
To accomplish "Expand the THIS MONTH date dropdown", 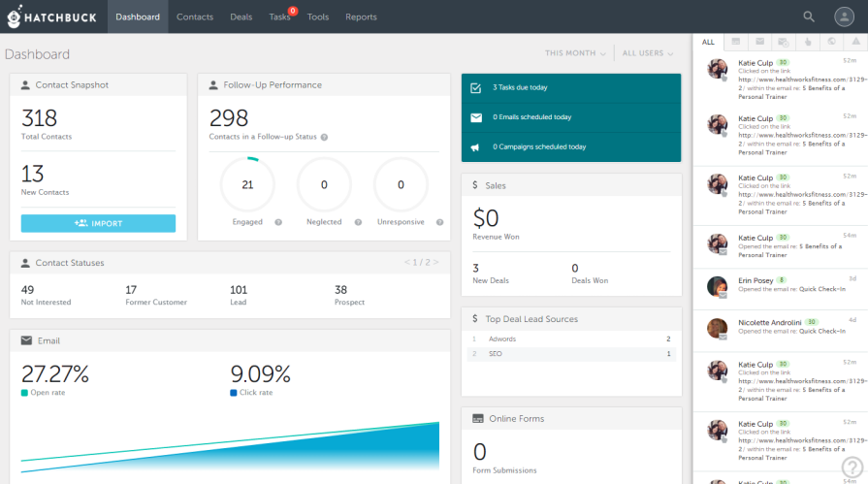I will [575, 54].
